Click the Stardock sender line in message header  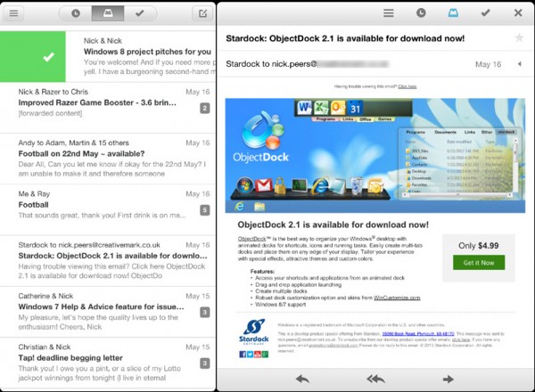coord(307,64)
